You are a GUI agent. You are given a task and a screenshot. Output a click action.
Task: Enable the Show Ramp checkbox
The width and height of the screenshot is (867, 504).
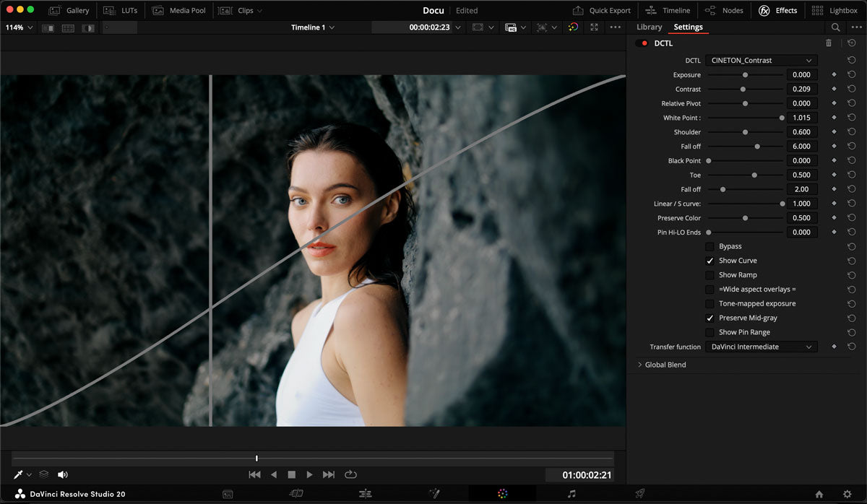tap(709, 275)
